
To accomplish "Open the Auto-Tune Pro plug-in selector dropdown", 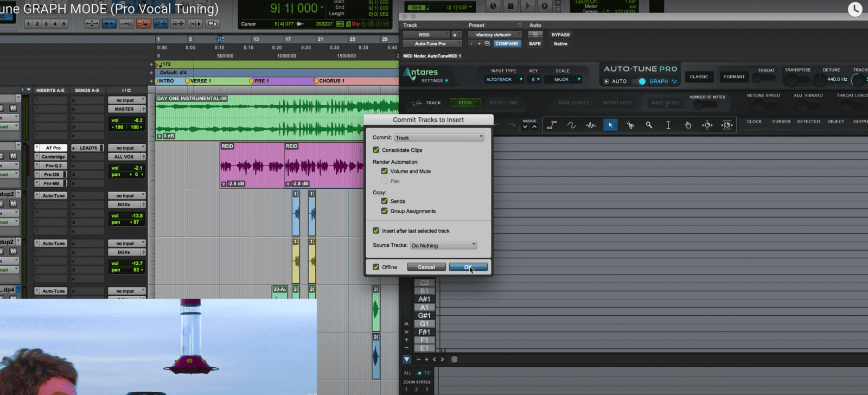I will click(x=432, y=43).
